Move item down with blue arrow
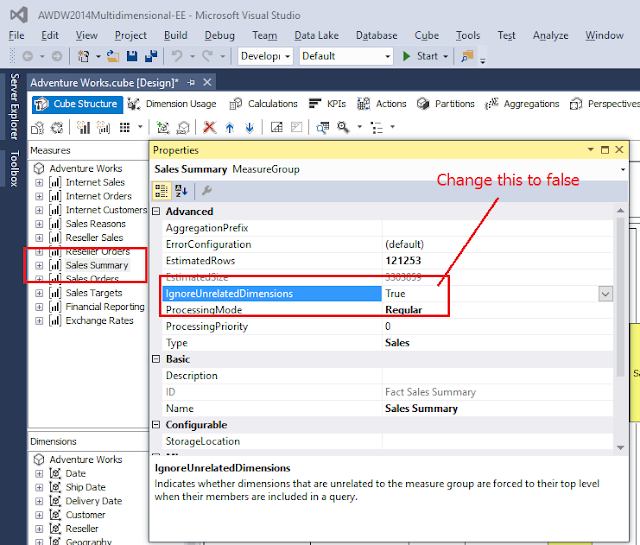The height and width of the screenshot is (545, 640). (249, 128)
